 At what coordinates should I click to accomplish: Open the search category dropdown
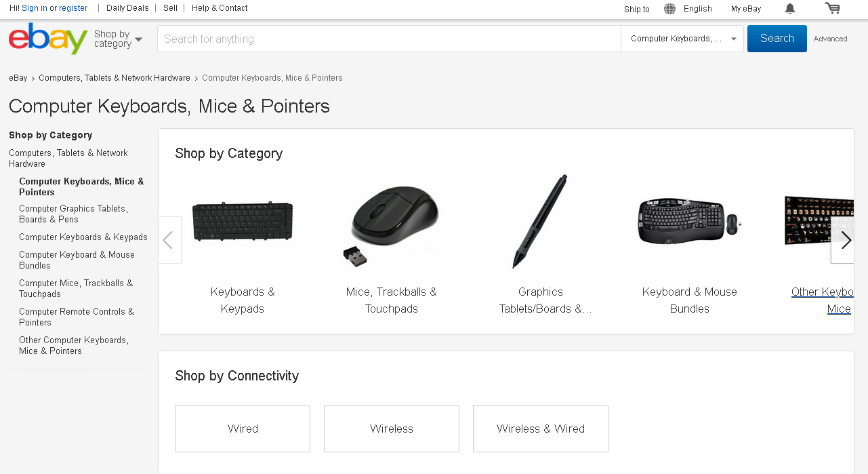682,39
